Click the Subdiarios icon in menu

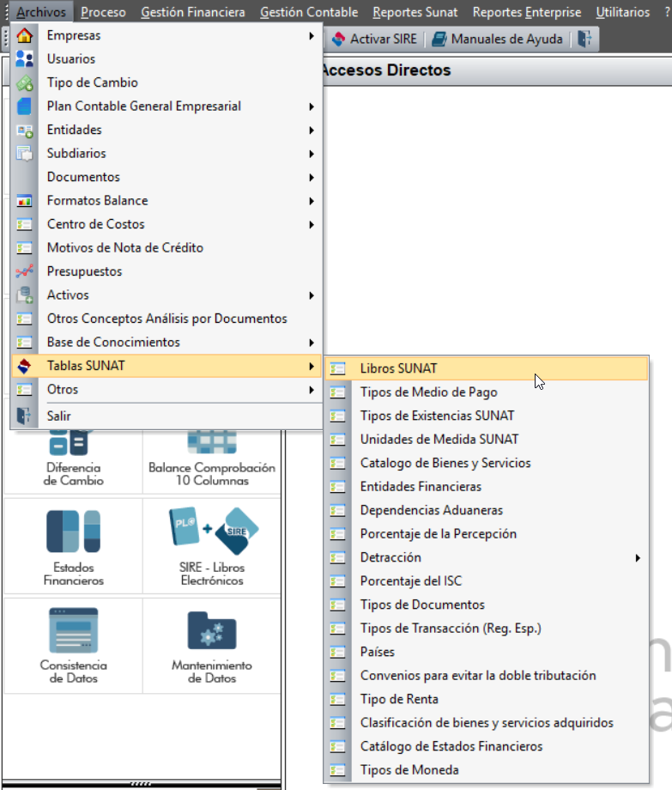[24, 153]
